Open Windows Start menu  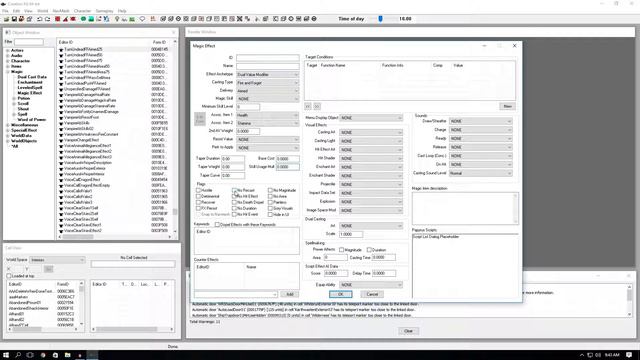[x=6, y=355]
